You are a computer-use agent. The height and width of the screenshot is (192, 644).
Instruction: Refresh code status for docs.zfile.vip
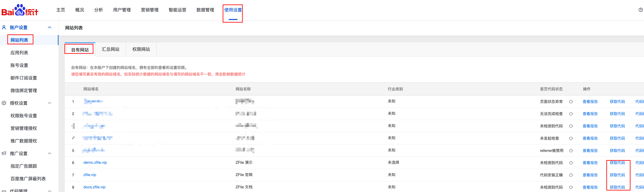[x=571, y=187]
